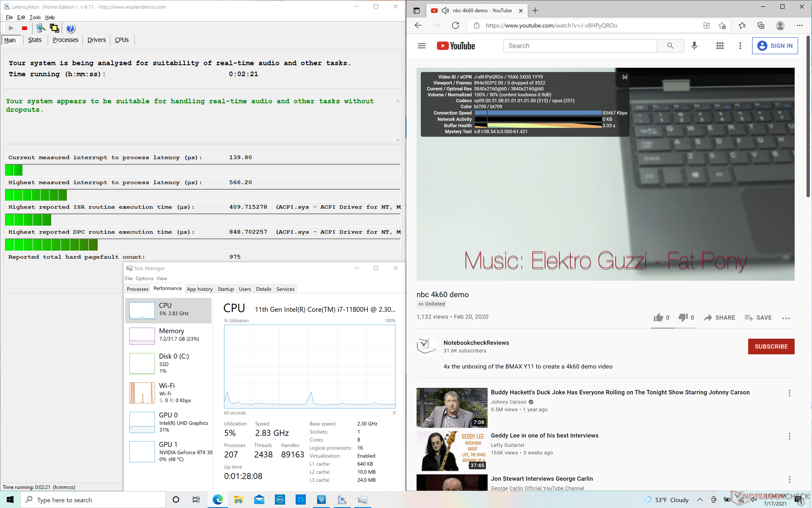Open more options for Buddy Hackett video
The height and width of the screenshot is (508, 812).
coord(789,393)
